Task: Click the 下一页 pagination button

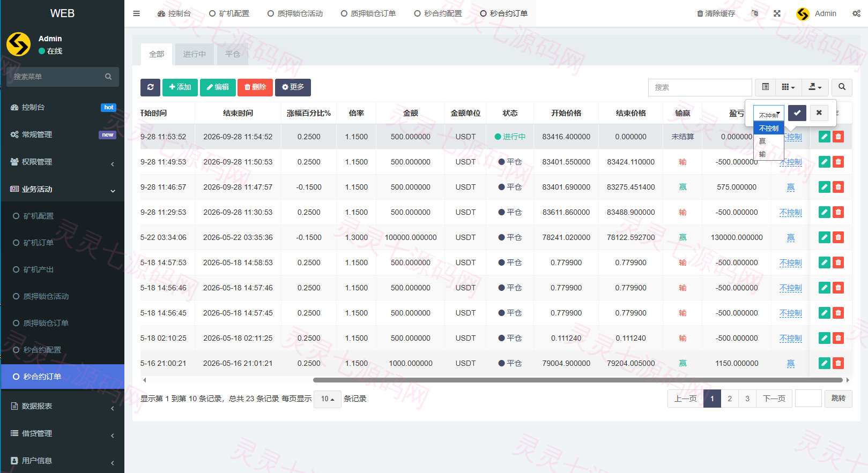Action: (x=774, y=399)
